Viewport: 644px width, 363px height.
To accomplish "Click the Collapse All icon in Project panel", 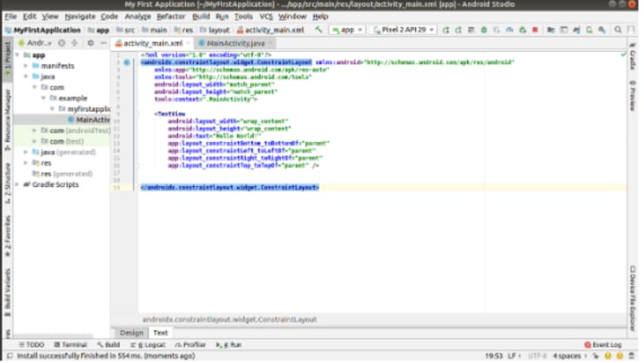I will pos(75,43).
